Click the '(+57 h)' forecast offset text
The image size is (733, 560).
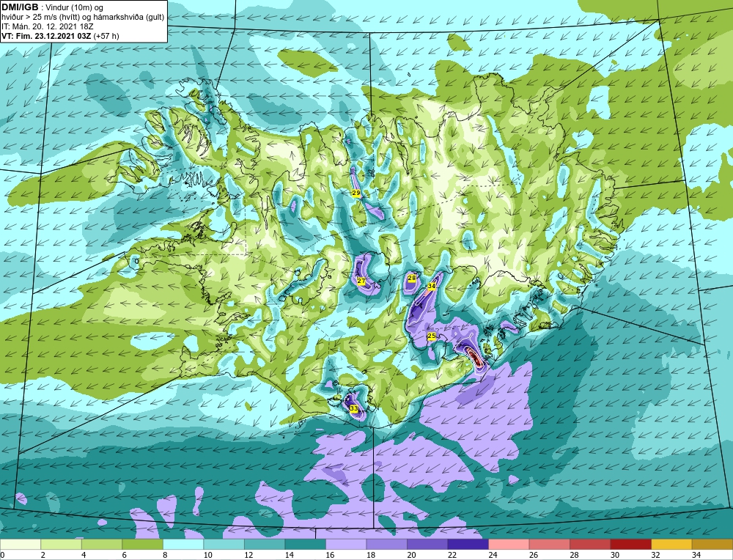point(106,36)
